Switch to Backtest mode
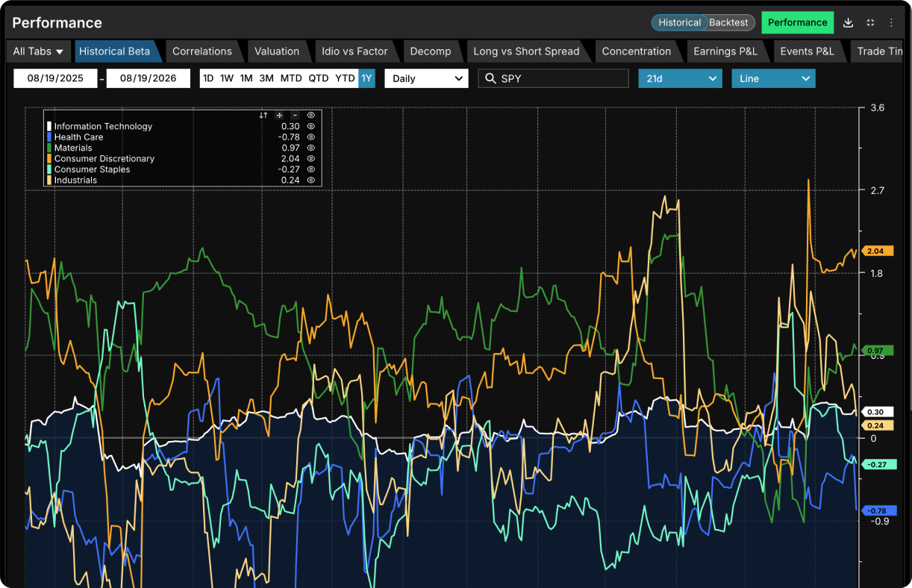912x588 pixels. coord(728,22)
